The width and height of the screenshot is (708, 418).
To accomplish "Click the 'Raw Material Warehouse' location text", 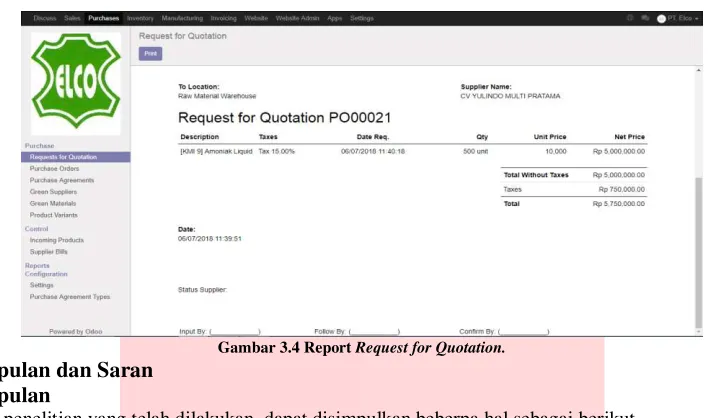I will (217, 96).
